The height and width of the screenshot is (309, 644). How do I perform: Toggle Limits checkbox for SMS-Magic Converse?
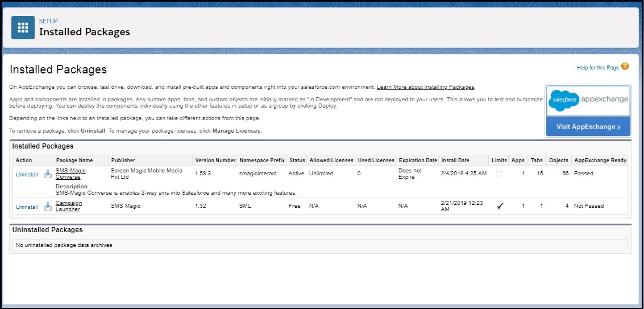click(x=498, y=174)
